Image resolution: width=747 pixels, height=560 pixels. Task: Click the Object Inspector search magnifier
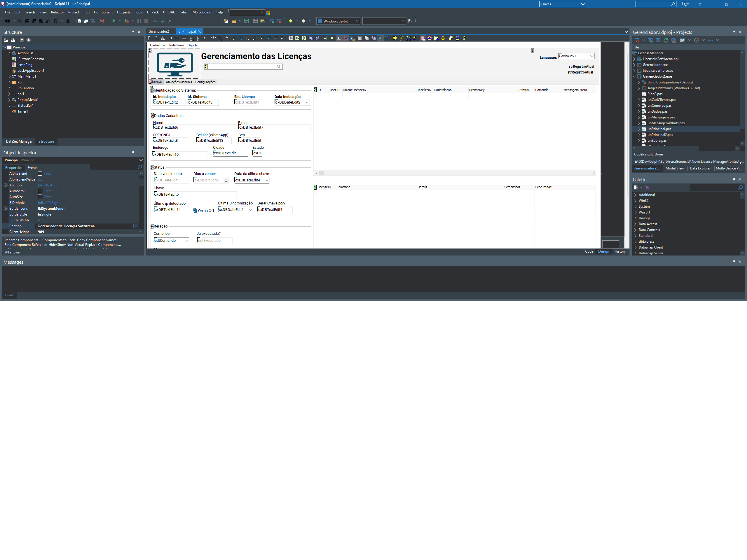coord(140,167)
